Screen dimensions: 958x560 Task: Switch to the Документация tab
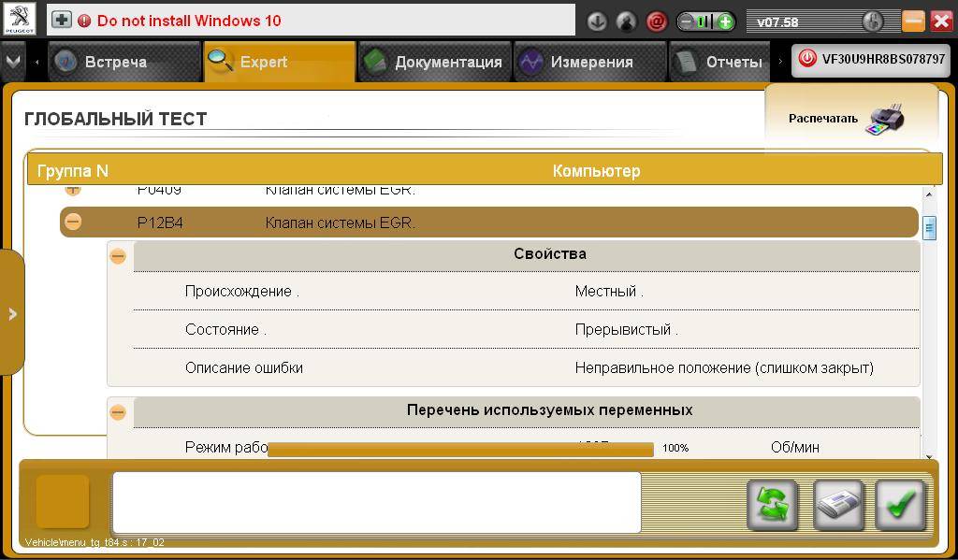click(435, 62)
